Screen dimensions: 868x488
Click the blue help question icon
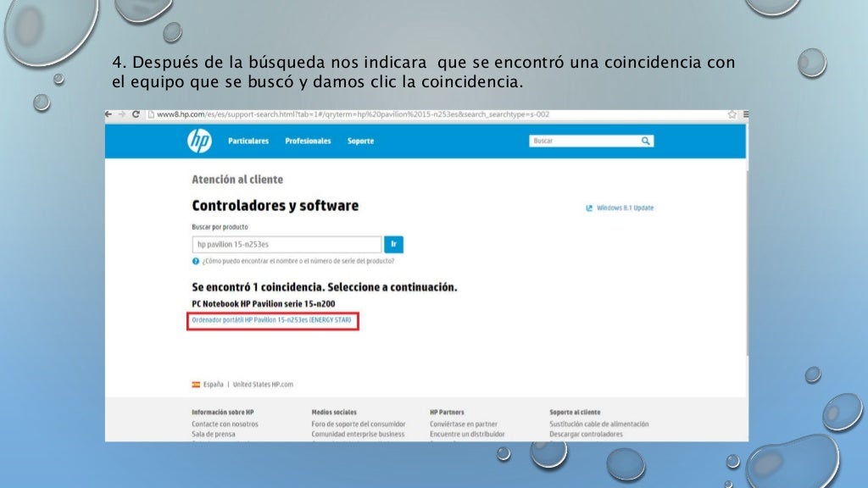pos(196,261)
